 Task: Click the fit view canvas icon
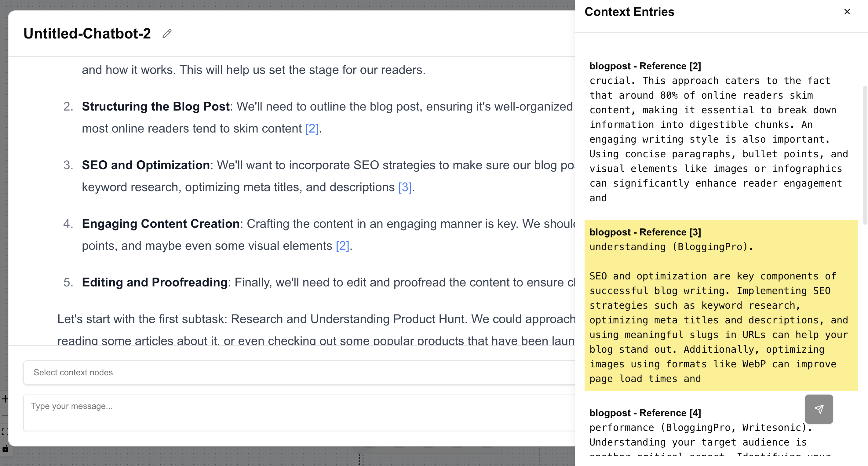5,431
